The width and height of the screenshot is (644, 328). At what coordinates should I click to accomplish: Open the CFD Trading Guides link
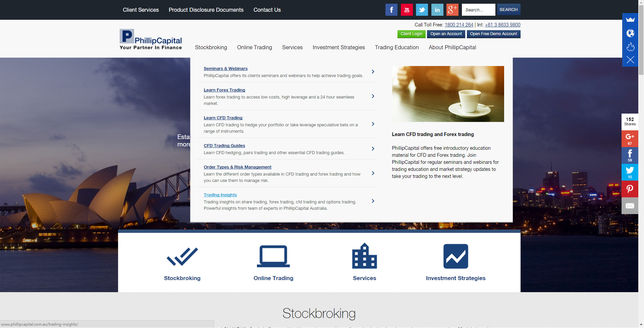point(224,146)
